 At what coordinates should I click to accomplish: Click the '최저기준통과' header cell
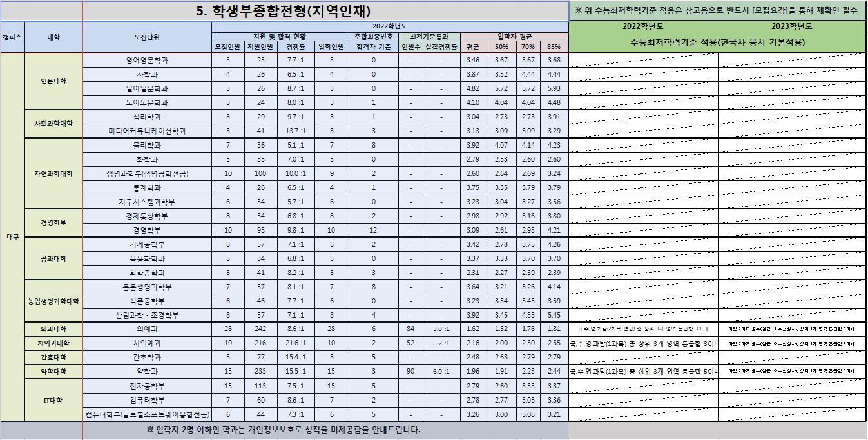coord(429,37)
